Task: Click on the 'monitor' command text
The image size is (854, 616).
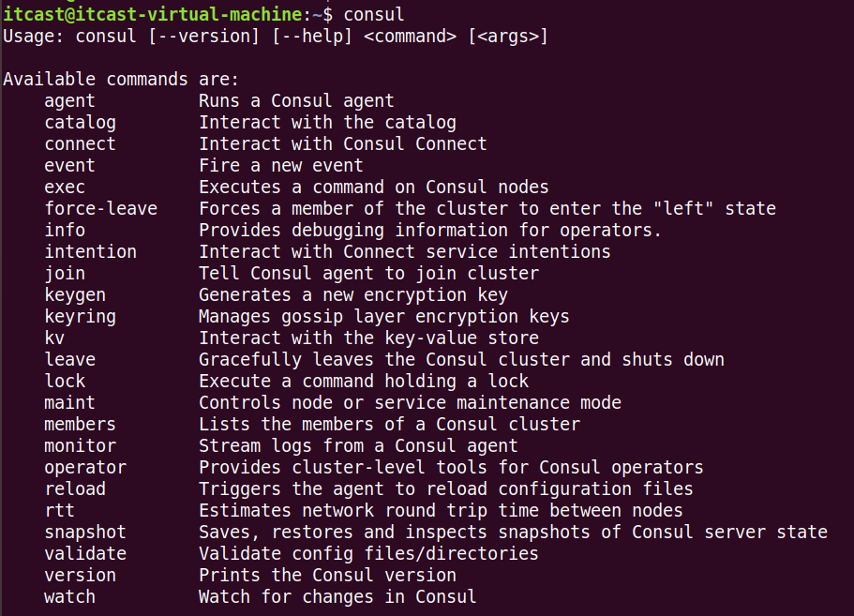Action: pyautogui.click(x=80, y=446)
